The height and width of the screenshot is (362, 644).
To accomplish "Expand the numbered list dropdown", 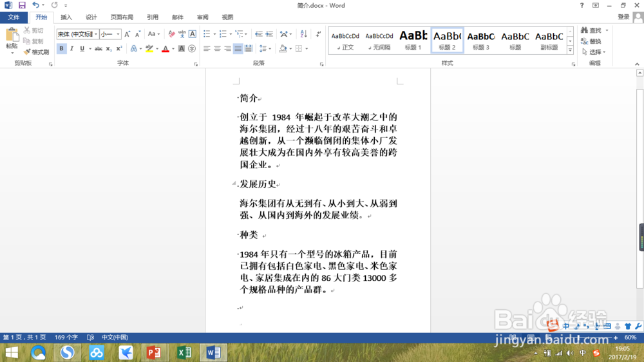I will (231, 34).
